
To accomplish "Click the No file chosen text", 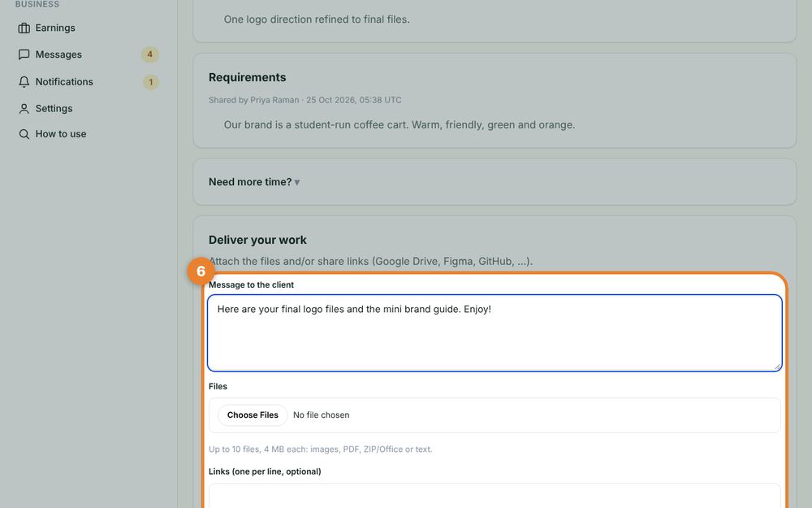I will [321, 415].
